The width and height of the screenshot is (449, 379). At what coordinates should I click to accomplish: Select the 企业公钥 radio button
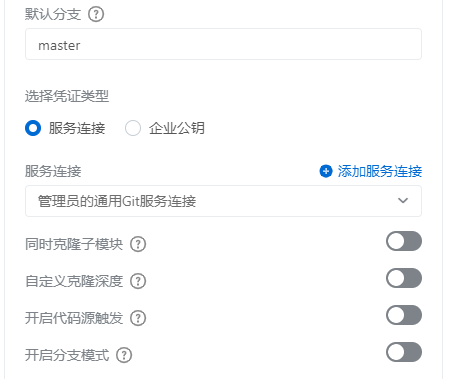133,128
